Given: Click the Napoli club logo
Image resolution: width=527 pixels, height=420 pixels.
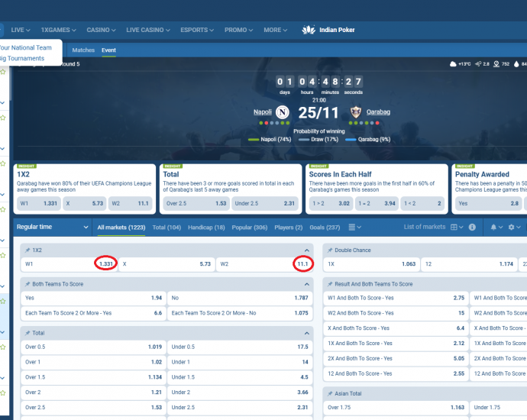Looking at the screenshot, I should (x=283, y=112).
